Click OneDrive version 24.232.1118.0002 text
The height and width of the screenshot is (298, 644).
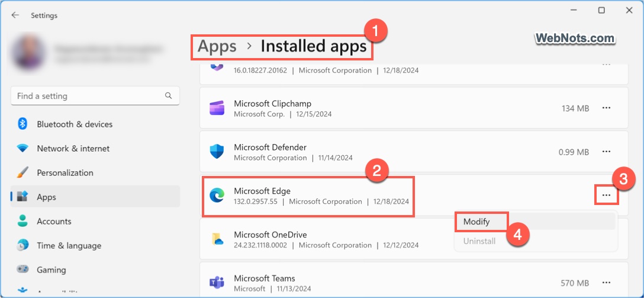[x=260, y=245]
